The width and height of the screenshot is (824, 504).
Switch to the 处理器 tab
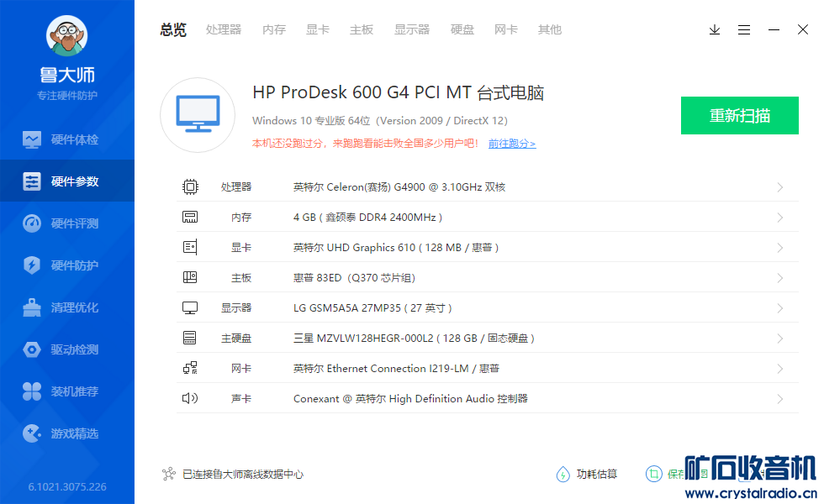224,29
